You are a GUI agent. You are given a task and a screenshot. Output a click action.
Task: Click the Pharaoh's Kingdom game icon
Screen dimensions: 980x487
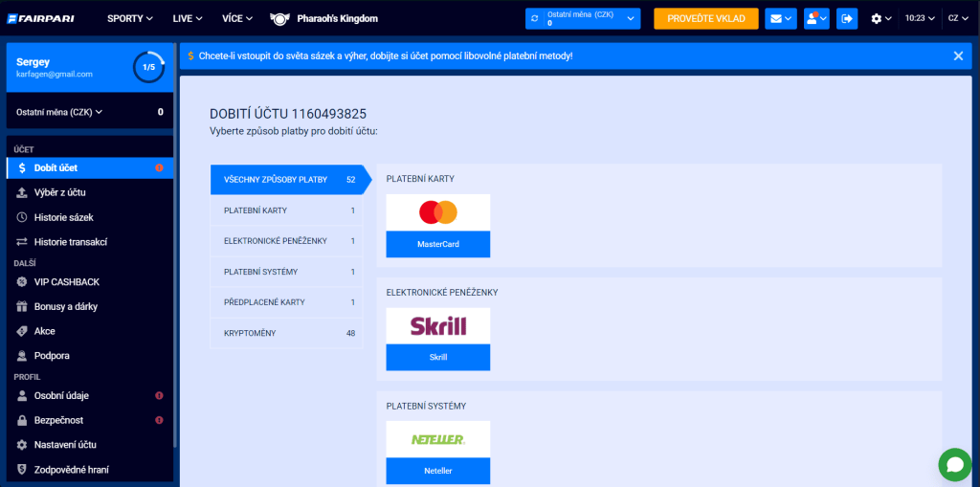(x=279, y=18)
